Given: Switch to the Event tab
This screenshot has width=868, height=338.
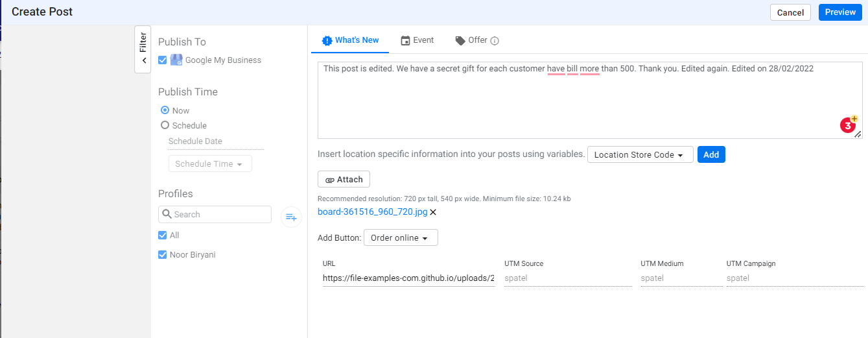Looking at the screenshot, I should [x=417, y=40].
